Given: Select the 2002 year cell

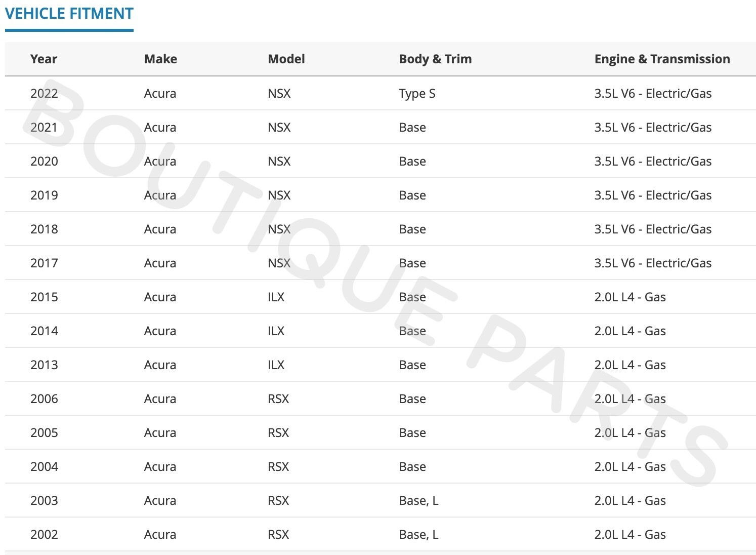Looking at the screenshot, I should [44, 535].
